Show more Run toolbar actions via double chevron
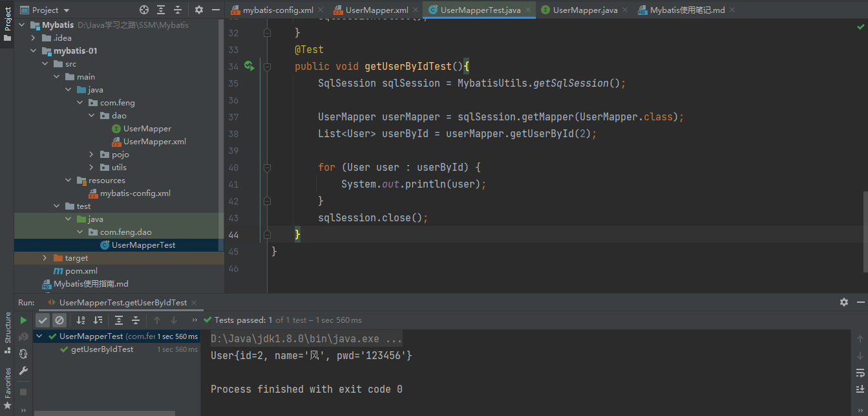The image size is (868, 416). [195, 320]
